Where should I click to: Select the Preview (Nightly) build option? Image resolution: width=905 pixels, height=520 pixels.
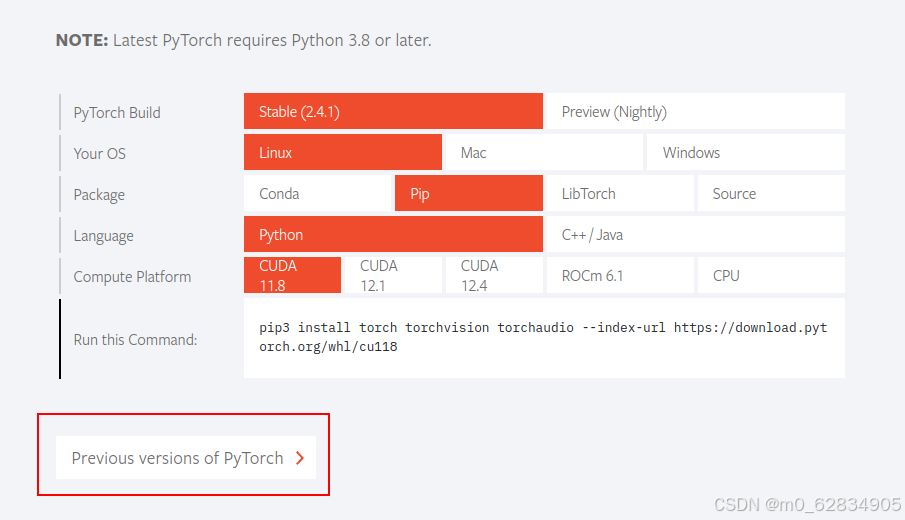pyautogui.click(x=695, y=111)
